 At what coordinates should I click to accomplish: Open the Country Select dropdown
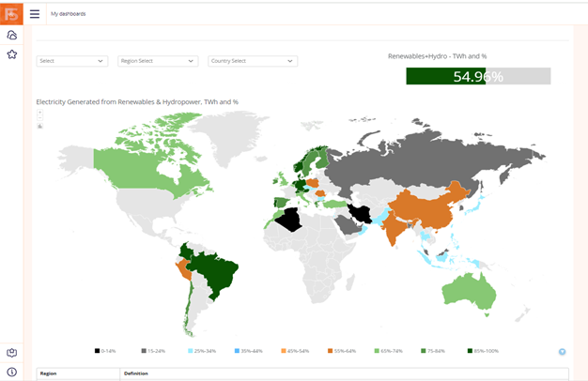[x=252, y=61]
